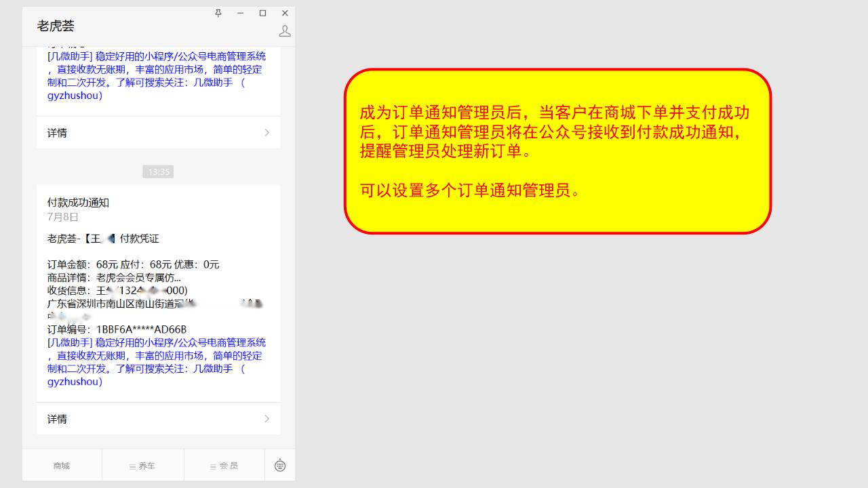Expand chevron beside the lower 详情
The width and height of the screenshot is (868, 488).
click(267, 419)
